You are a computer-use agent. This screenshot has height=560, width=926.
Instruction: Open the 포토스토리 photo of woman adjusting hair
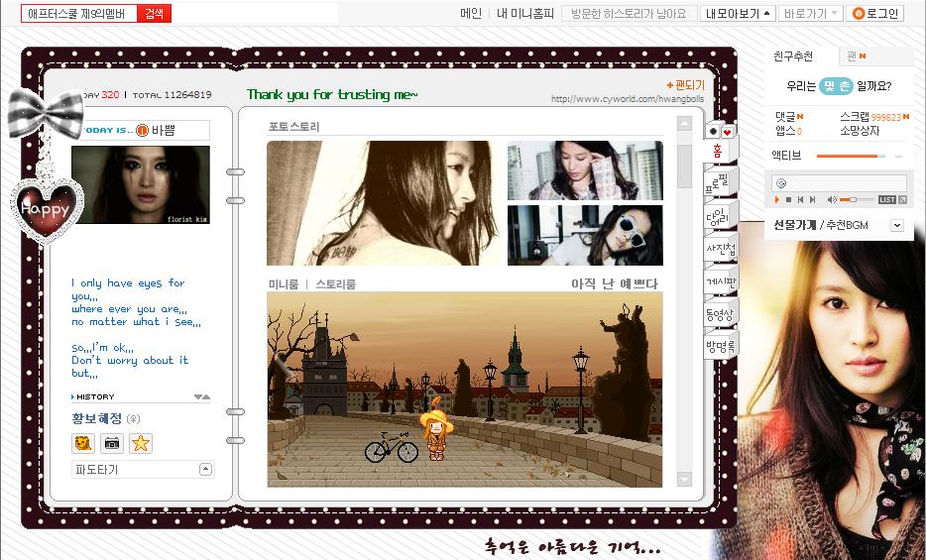(585, 170)
